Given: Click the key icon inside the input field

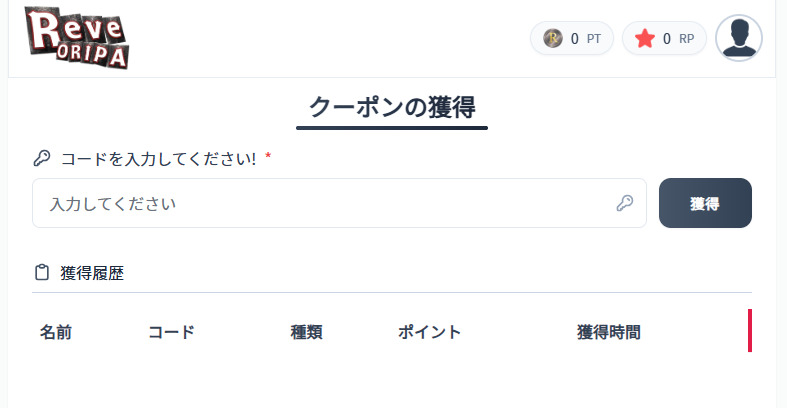Looking at the screenshot, I should coord(625,203).
